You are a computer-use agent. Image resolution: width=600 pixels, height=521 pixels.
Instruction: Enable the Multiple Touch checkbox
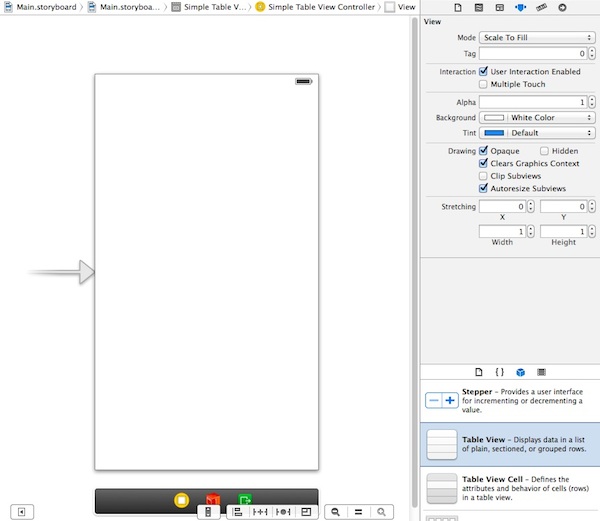484,85
